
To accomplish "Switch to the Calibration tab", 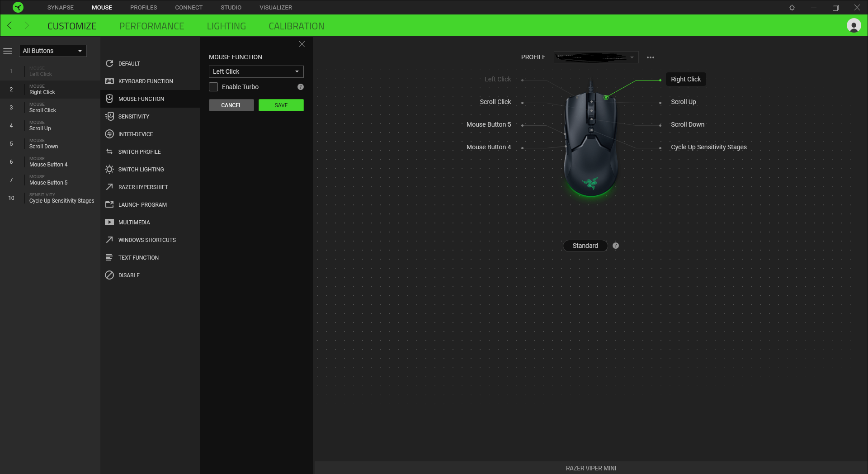I will (297, 26).
